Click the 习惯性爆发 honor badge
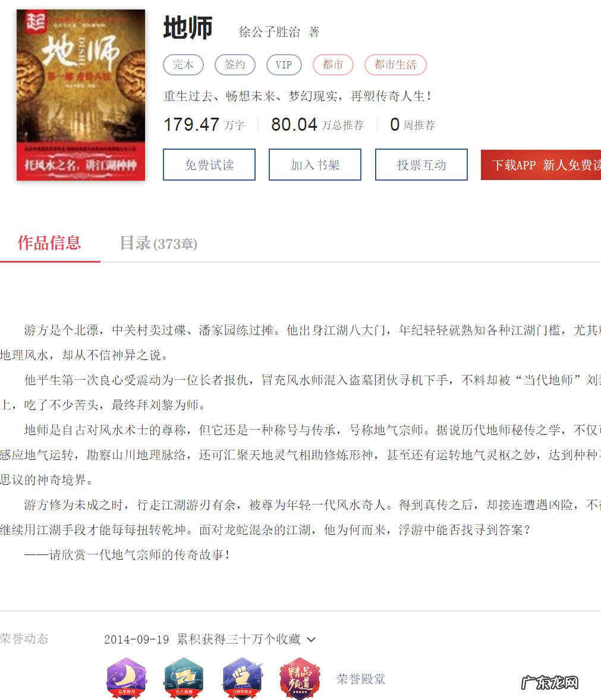Viewport: 601px width, 700px height. pyautogui.click(x=242, y=677)
